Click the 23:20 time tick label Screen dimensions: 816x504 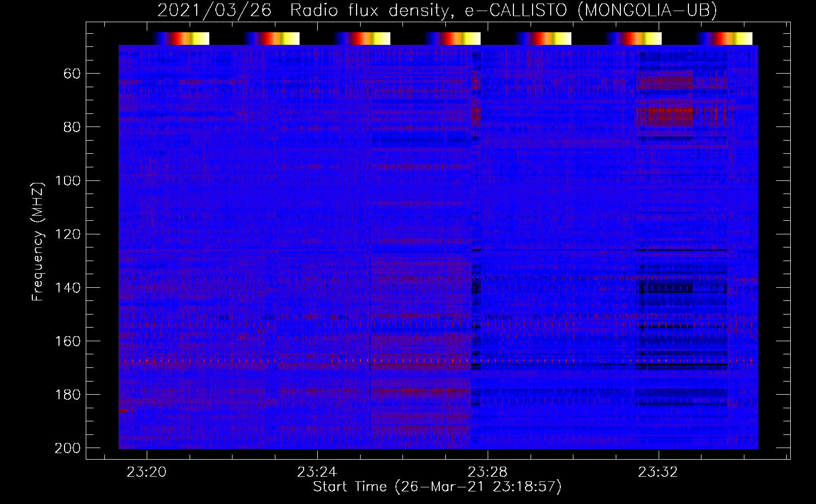(146, 472)
